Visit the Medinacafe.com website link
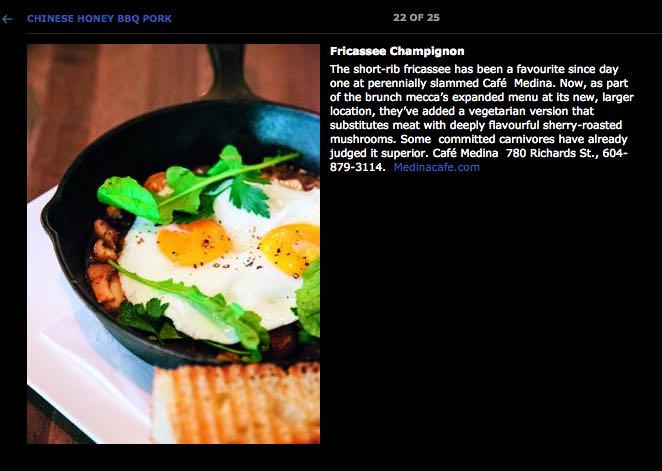 [437, 167]
